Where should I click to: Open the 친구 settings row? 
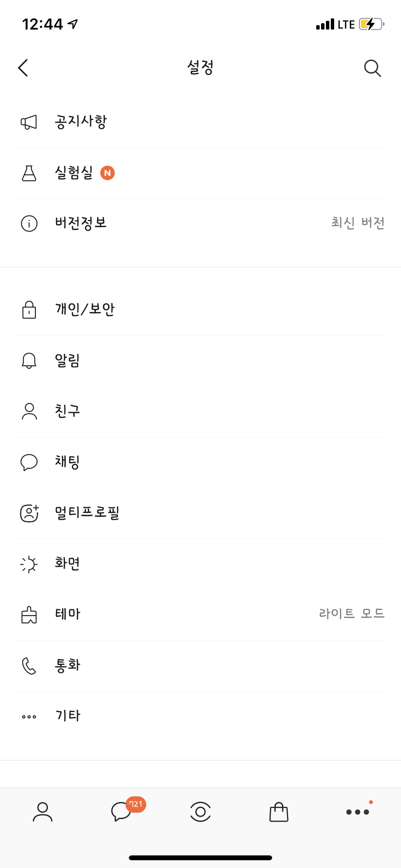(x=200, y=412)
